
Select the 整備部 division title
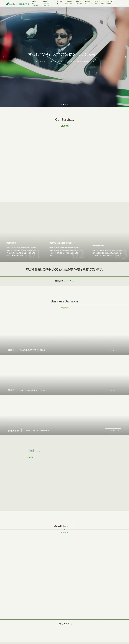[x=11, y=390]
